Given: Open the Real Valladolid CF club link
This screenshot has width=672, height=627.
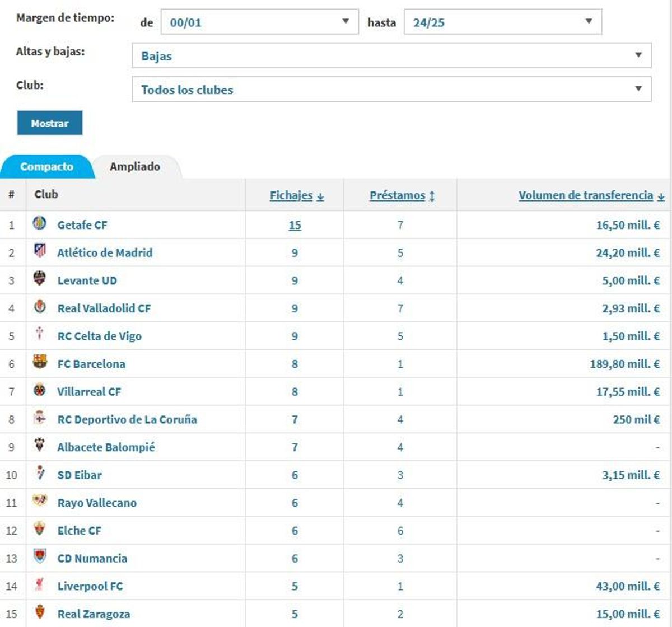Looking at the screenshot, I should 104,308.
